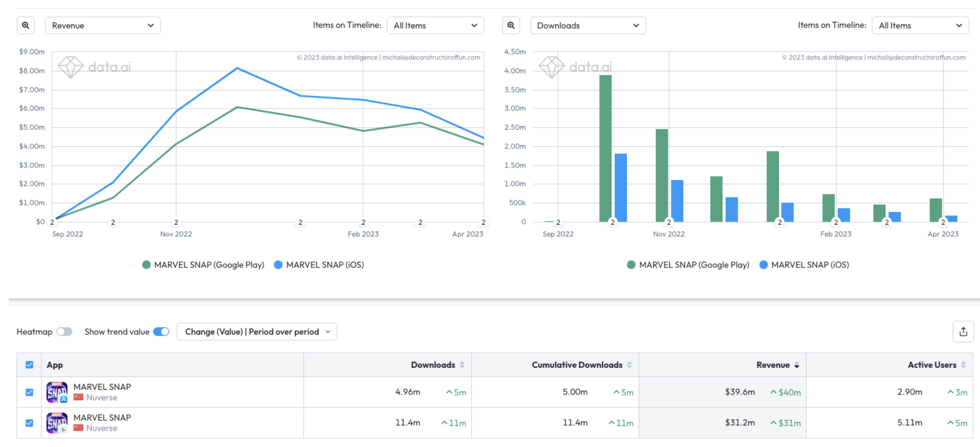Sort by Downloads column arrows
Image resolution: width=980 pixels, height=447 pixels.
point(462,365)
